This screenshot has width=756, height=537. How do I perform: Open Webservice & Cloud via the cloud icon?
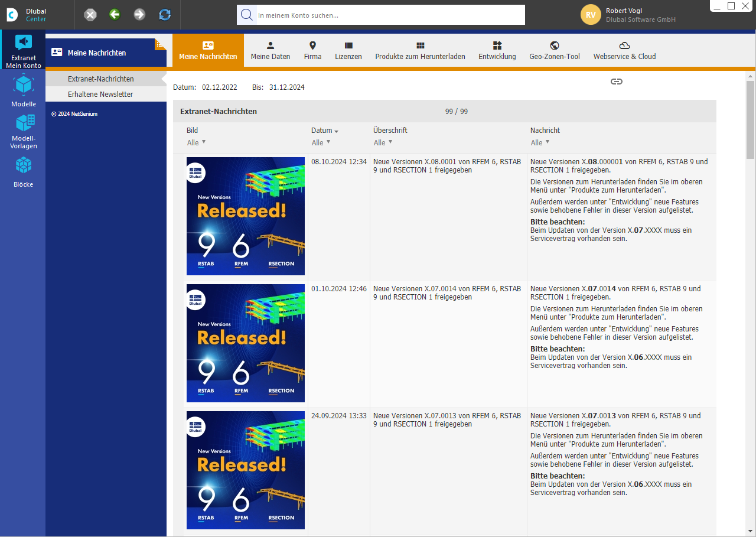pyautogui.click(x=624, y=50)
